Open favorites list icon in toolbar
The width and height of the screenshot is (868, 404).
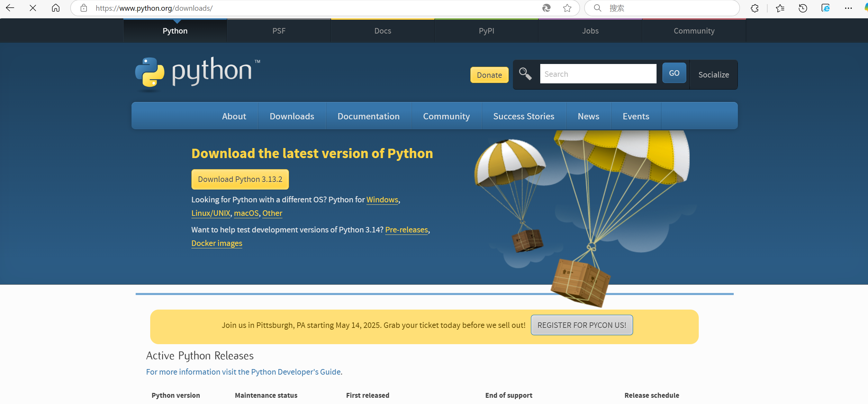click(780, 8)
